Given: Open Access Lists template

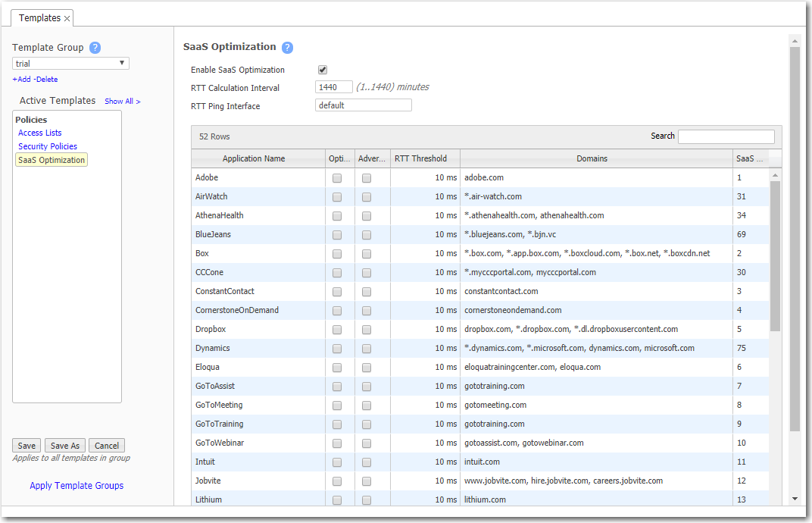Looking at the screenshot, I should [40, 133].
